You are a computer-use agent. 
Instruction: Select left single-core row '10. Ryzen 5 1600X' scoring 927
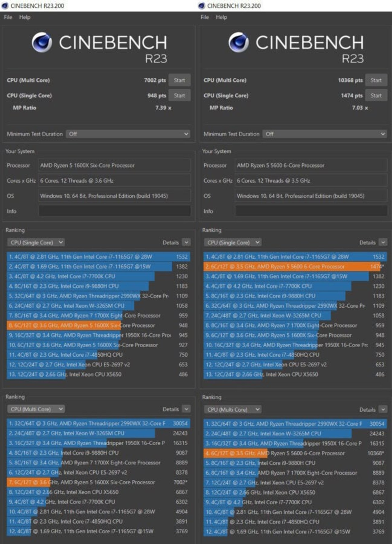tap(98, 345)
